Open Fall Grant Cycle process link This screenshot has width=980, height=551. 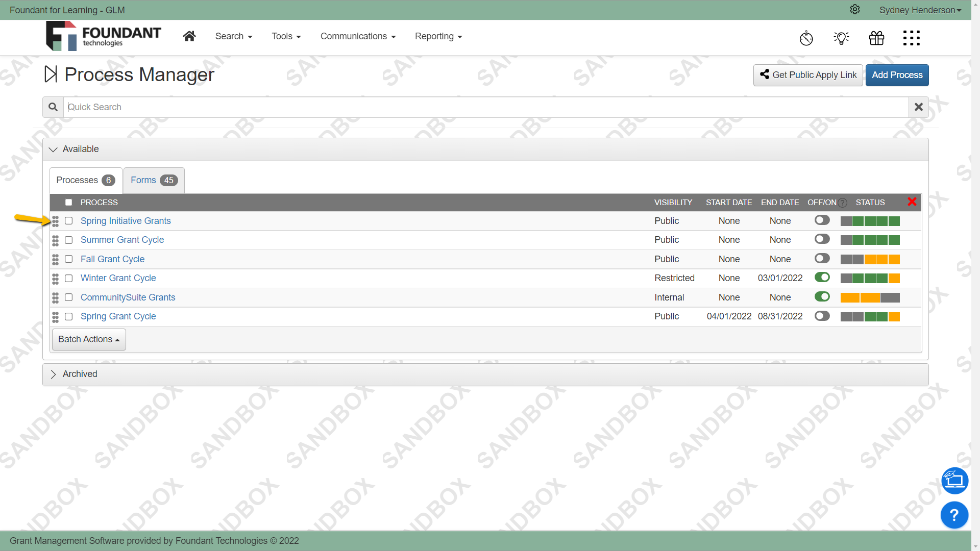tap(112, 259)
